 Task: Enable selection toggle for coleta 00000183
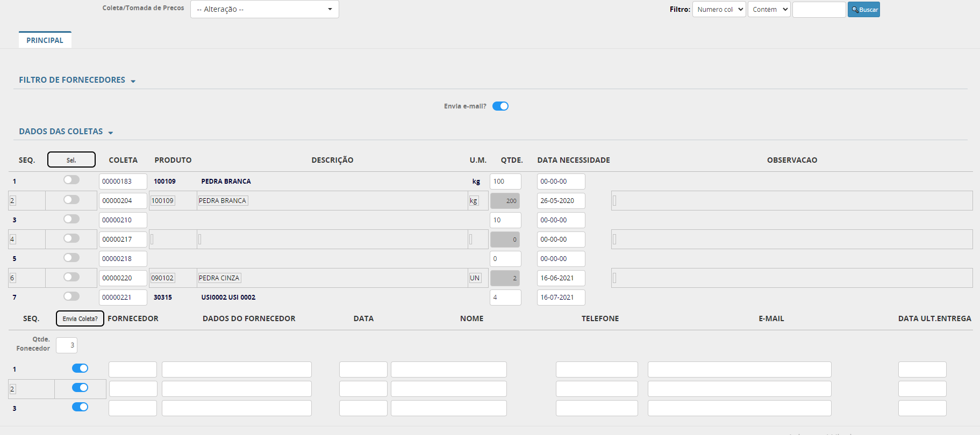pos(71,180)
